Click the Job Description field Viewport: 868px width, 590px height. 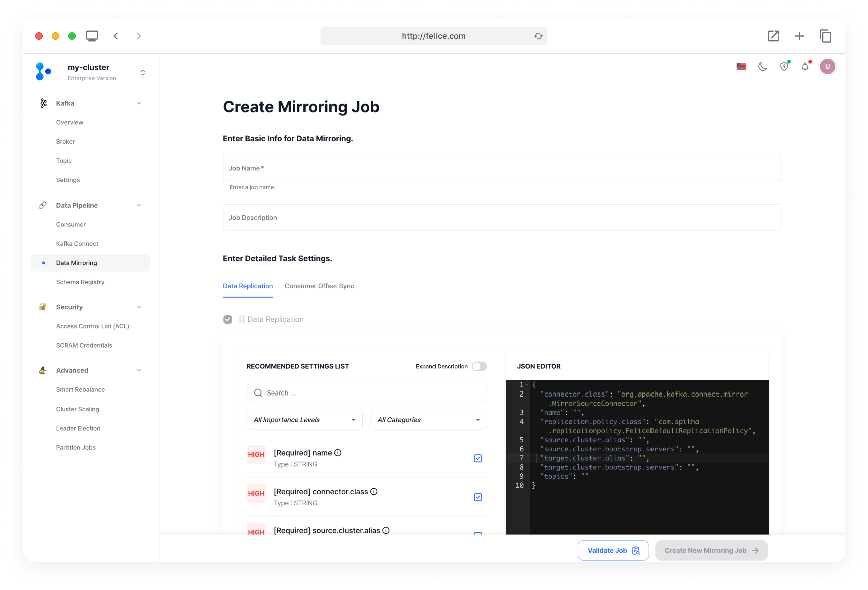(x=502, y=218)
